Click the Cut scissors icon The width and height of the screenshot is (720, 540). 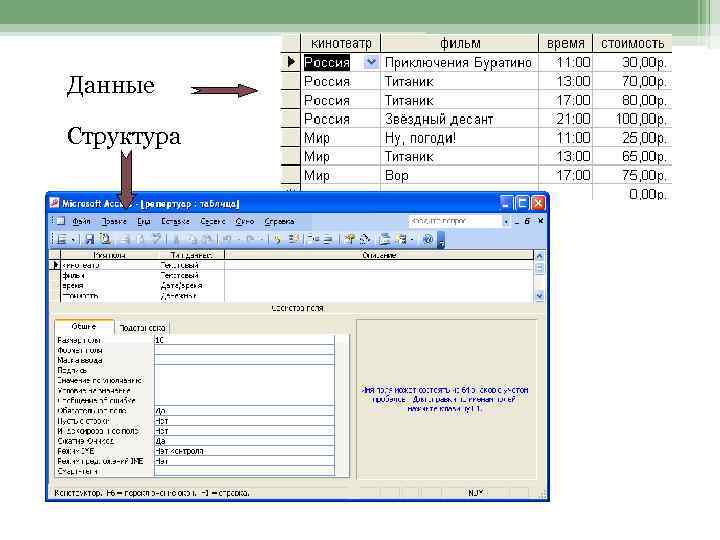coord(176,239)
